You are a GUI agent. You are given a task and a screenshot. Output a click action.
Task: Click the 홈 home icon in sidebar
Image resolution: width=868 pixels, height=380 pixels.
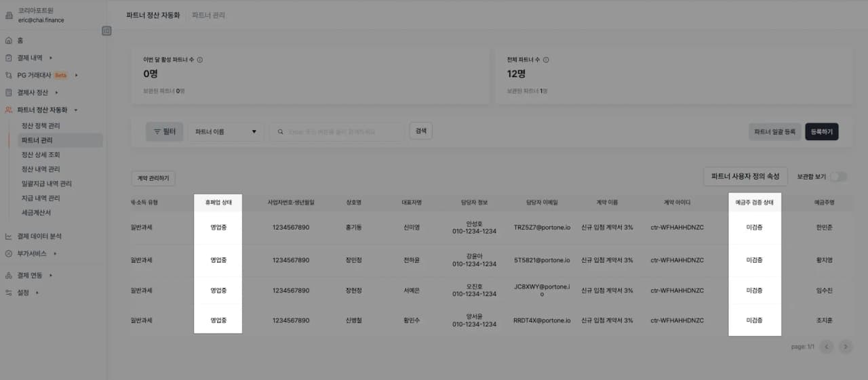point(9,41)
